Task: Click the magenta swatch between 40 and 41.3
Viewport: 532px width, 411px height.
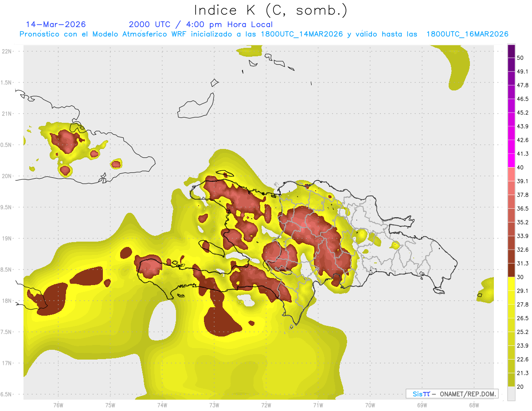Action: click(511, 160)
